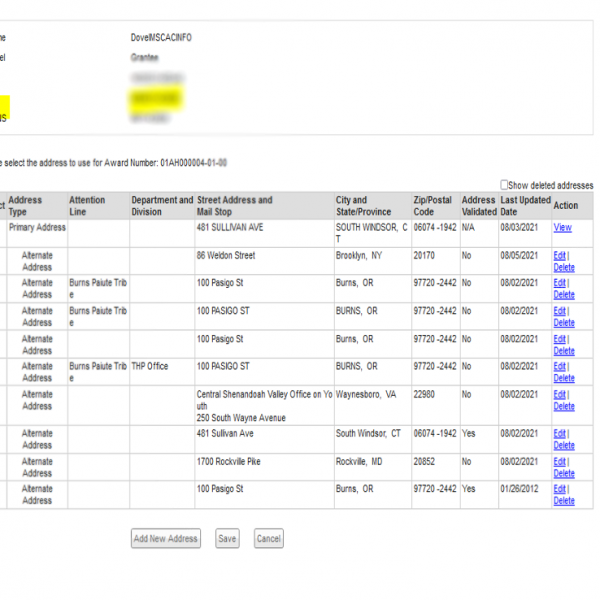Image resolution: width=600 pixels, height=600 pixels.
Task: Delete the alternate 481 Sullivan Ave address
Action: pyautogui.click(x=564, y=445)
